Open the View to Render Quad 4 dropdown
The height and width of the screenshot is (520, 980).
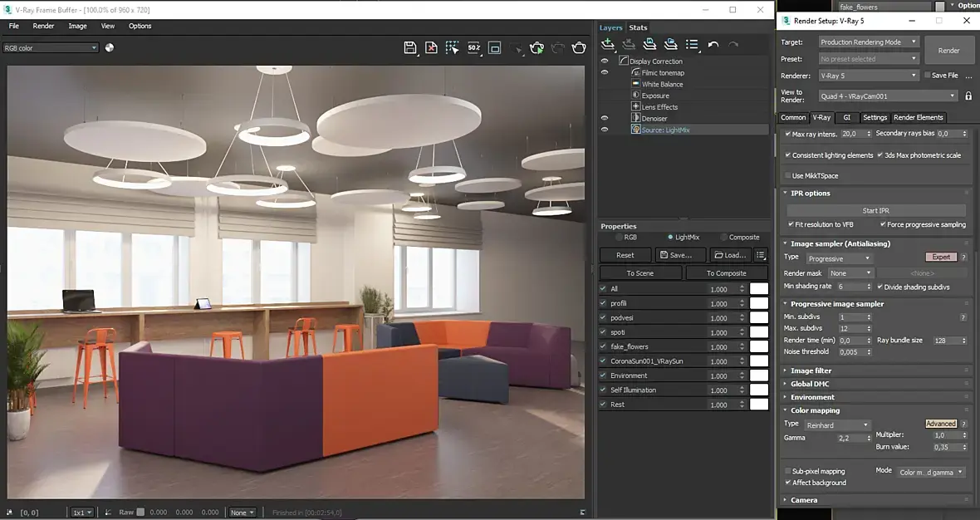tap(888, 96)
